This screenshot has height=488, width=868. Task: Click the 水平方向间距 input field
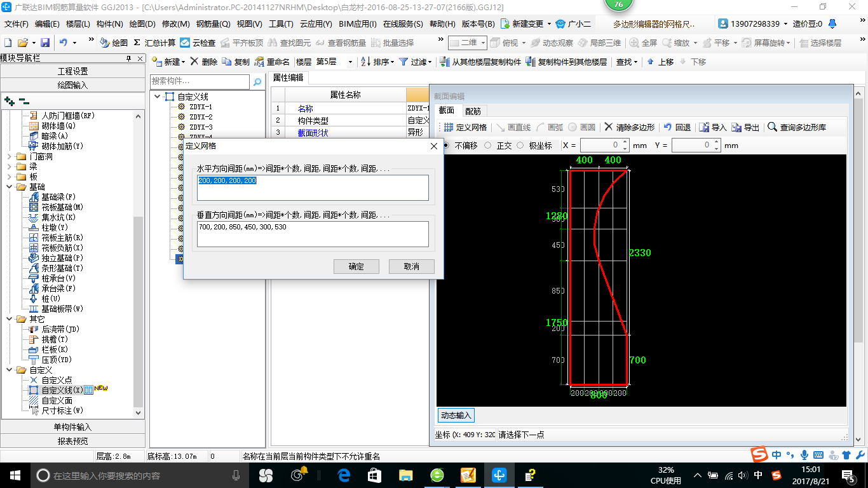313,188
